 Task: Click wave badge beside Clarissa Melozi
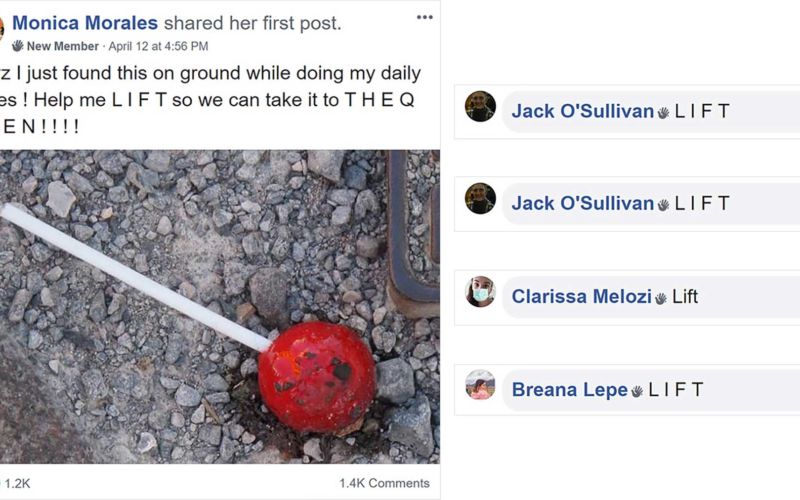click(661, 298)
